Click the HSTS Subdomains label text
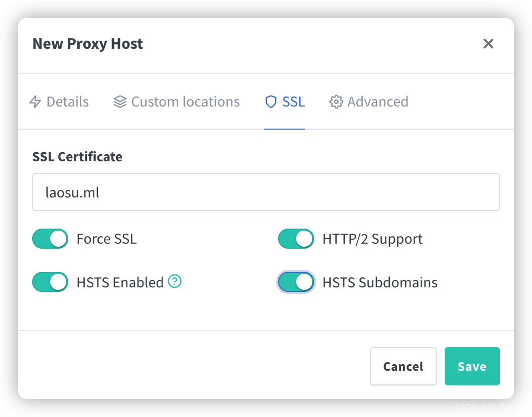 (380, 282)
